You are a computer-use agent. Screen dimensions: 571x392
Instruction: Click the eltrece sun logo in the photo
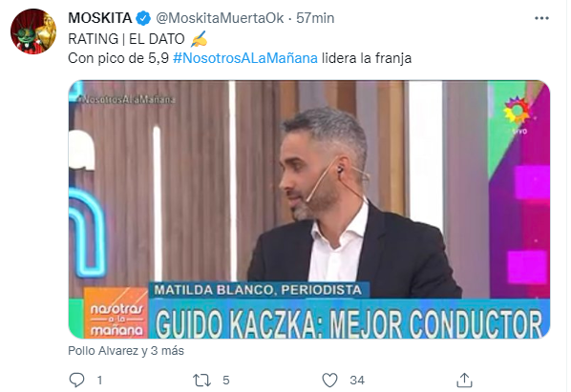518,114
